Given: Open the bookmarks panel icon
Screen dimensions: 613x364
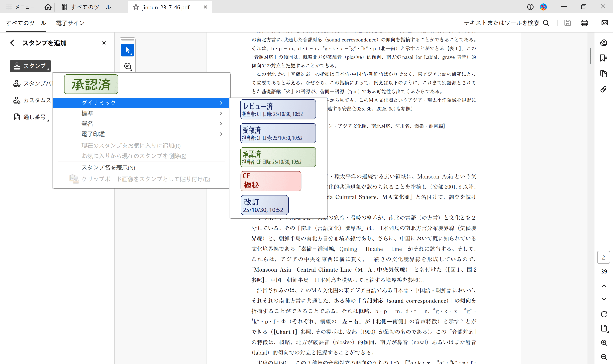Looking at the screenshot, I should point(604,57).
